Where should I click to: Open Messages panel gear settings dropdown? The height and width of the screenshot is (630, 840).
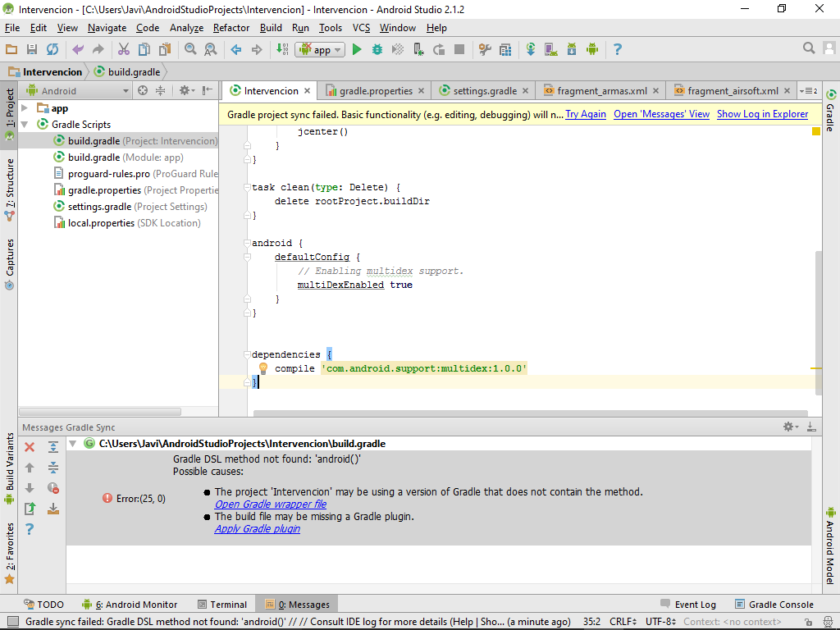(791, 427)
